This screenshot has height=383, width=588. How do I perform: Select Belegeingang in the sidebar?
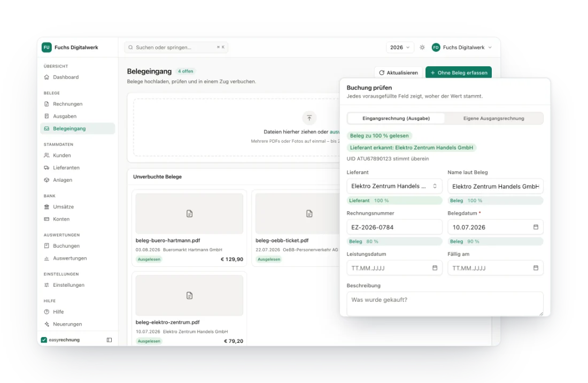tap(78, 128)
